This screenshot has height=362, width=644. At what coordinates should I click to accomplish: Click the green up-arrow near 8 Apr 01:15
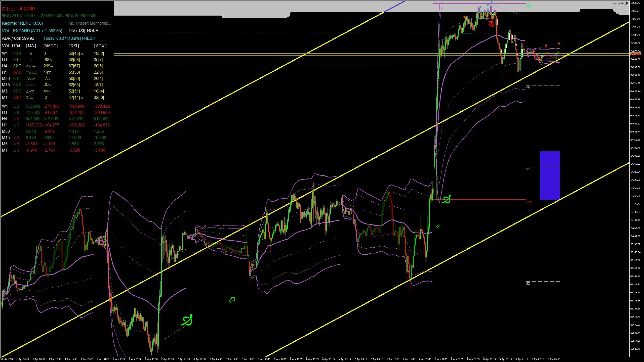[438, 226]
